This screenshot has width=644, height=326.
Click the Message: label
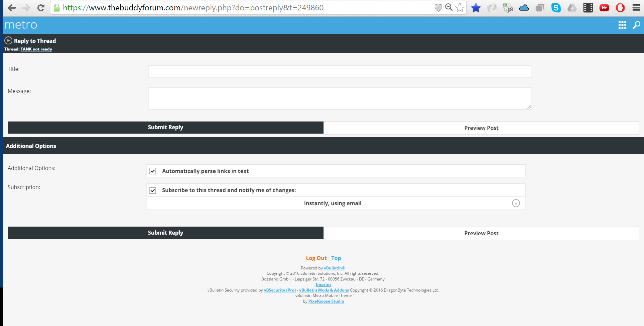coord(19,91)
